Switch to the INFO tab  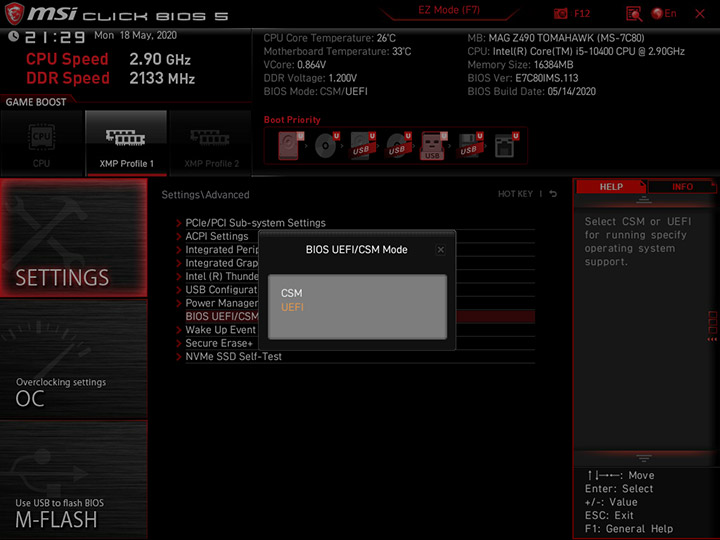pos(682,187)
